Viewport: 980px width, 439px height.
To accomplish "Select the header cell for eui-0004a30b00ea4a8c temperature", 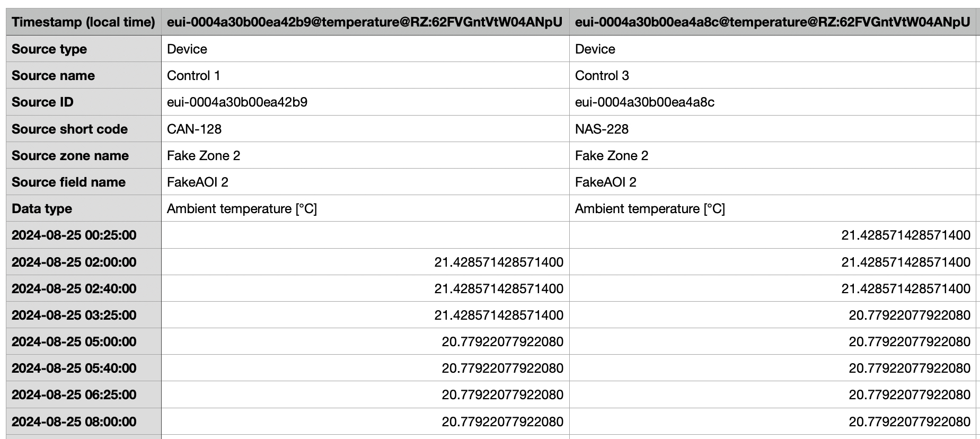I will [x=772, y=22].
